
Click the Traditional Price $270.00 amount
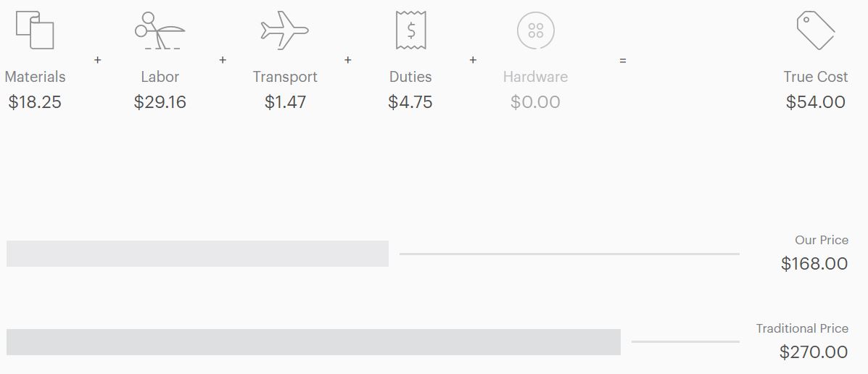813,352
